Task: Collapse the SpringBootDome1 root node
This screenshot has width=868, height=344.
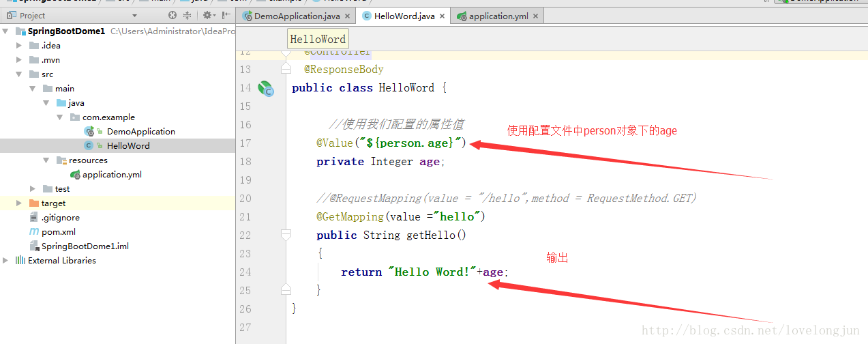Action: coord(6,31)
